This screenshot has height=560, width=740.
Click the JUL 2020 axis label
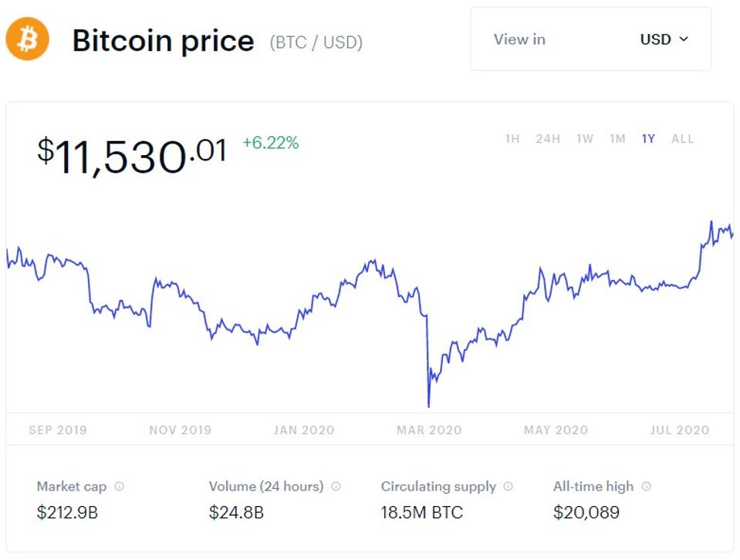679,430
